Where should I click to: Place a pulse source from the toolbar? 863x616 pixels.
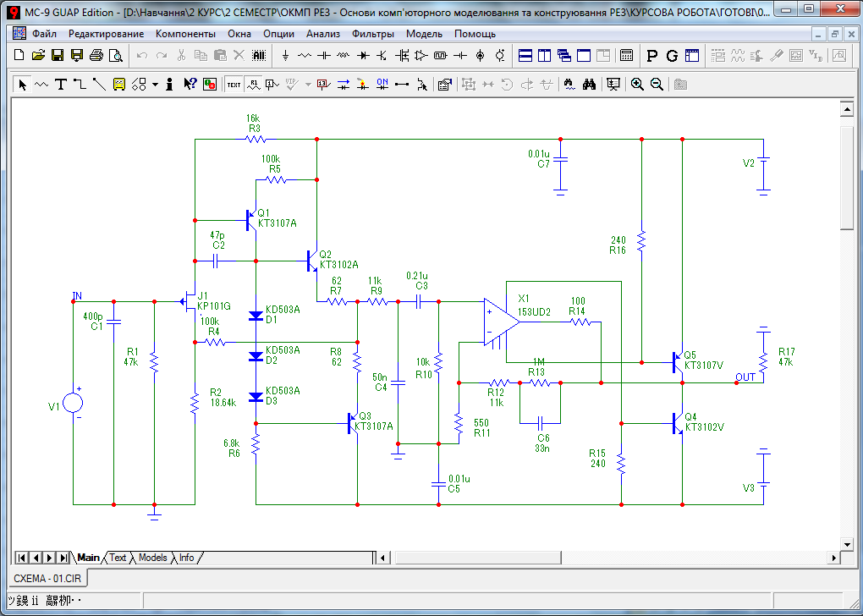(440, 55)
